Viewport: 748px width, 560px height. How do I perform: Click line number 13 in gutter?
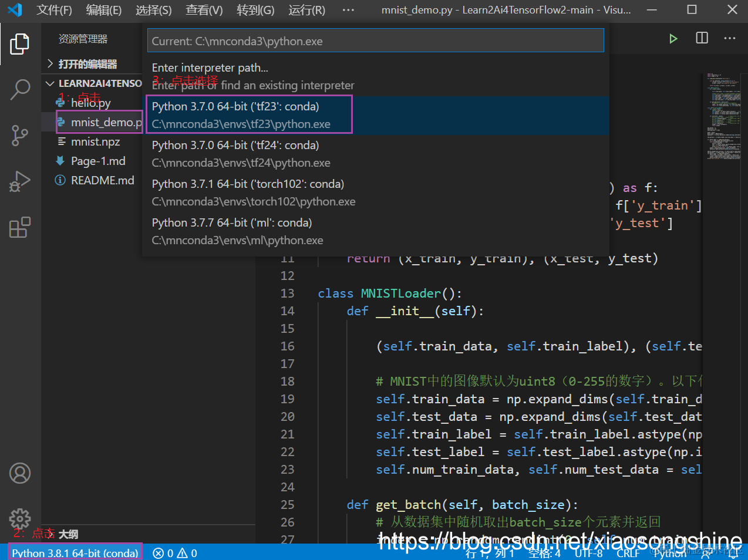pyautogui.click(x=287, y=293)
